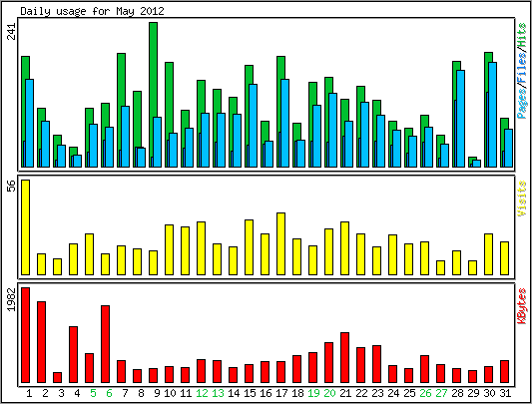Select day 9 on the x-axis
This screenshot has width=532, height=404.
[157, 393]
